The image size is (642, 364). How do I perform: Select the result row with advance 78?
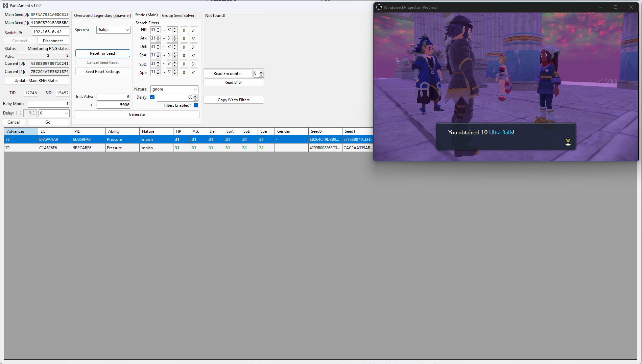189,139
